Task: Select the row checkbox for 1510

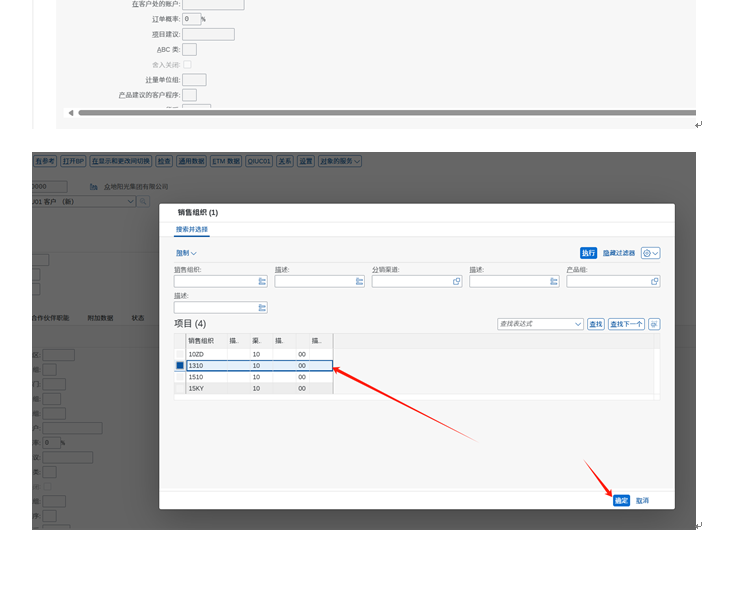Action: point(180,377)
